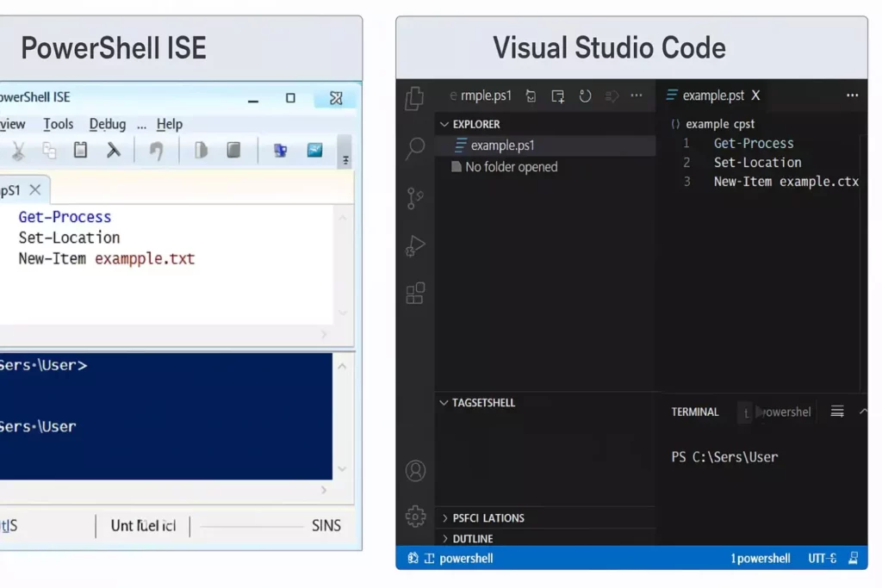Open the three-dot menu beside the refresh icons

(637, 96)
